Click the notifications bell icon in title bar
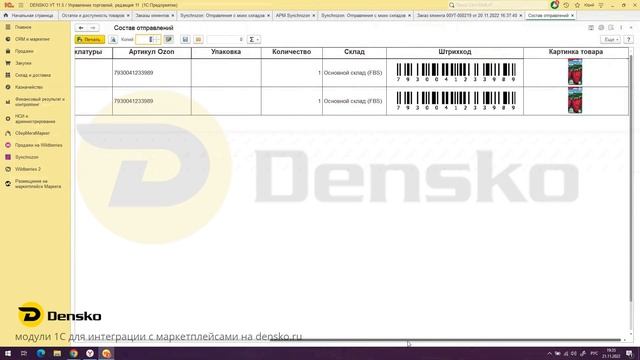 pyautogui.click(x=554, y=5)
